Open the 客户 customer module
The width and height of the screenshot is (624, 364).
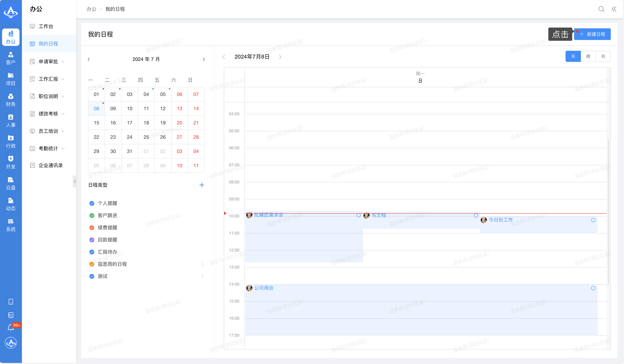[x=11, y=58]
